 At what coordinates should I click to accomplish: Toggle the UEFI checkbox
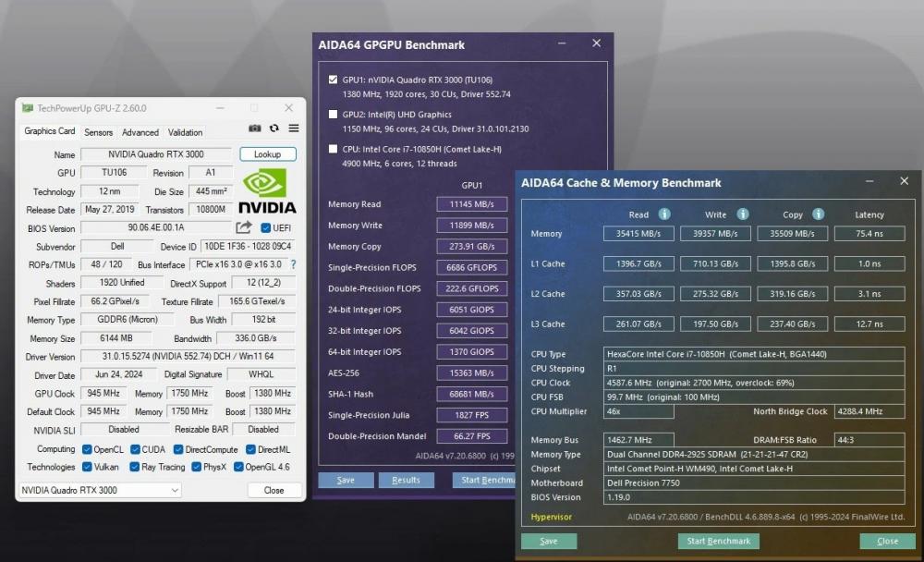pos(266,227)
